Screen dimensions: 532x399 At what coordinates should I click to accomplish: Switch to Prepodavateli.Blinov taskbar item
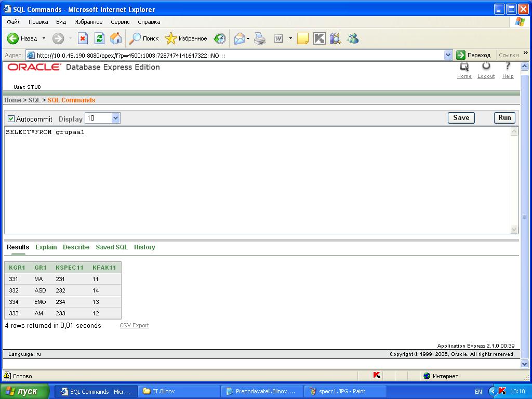(262, 391)
